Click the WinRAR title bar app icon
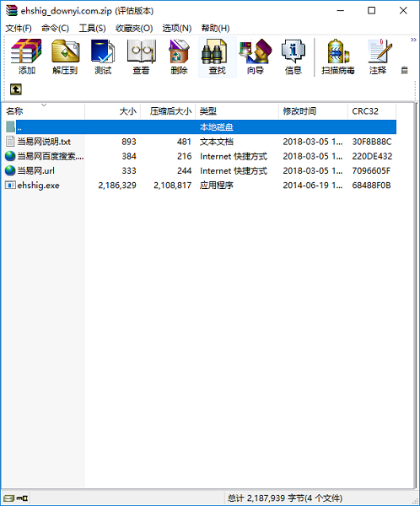The height and width of the screenshot is (506, 420). 11,11
